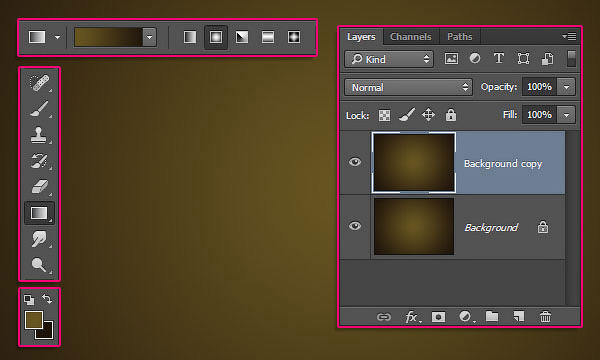
Task: Click the Opacity value field
Action: (x=540, y=87)
